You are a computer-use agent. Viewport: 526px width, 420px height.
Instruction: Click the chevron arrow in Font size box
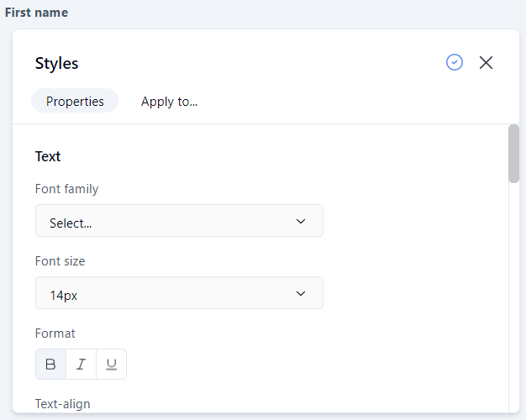[302, 293]
